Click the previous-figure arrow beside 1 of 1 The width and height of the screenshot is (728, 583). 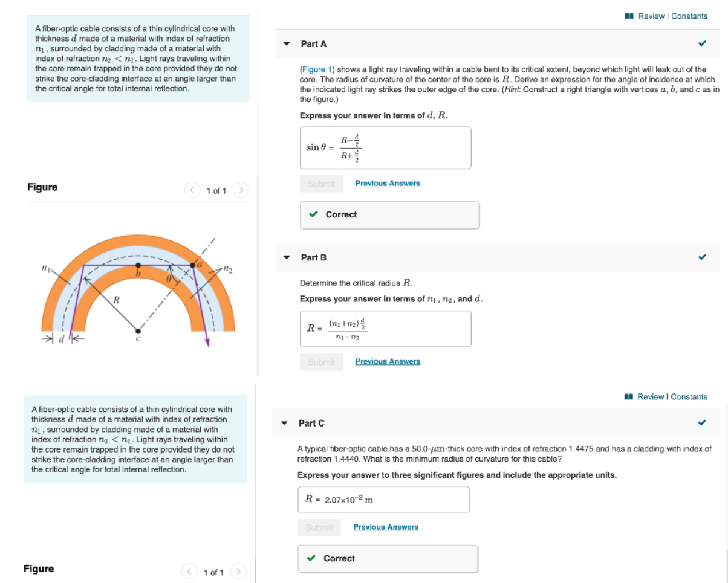pyautogui.click(x=192, y=189)
